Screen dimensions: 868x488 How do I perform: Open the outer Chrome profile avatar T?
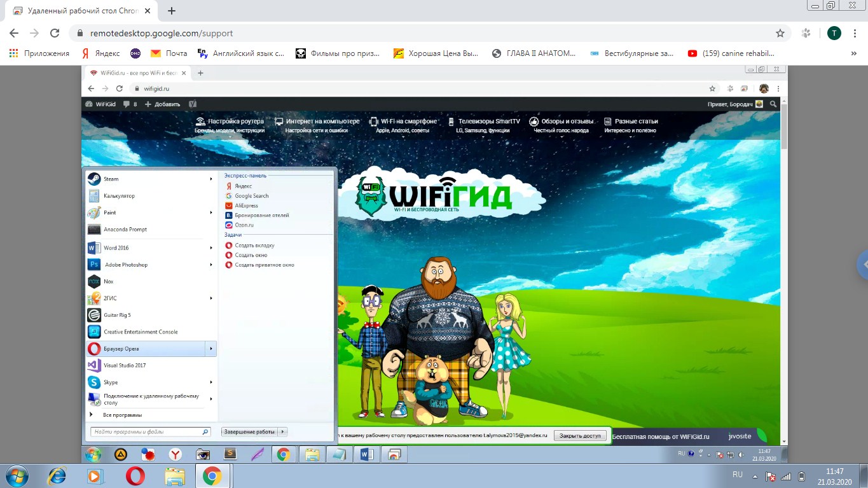(834, 33)
